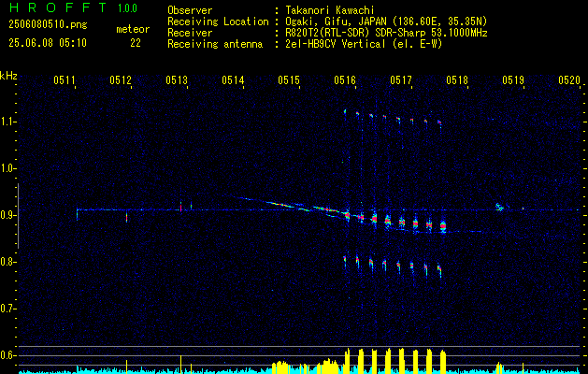The height and width of the screenshot is (374, 588).
Task: Click the Receiver label text
Action: click(190, 33)
